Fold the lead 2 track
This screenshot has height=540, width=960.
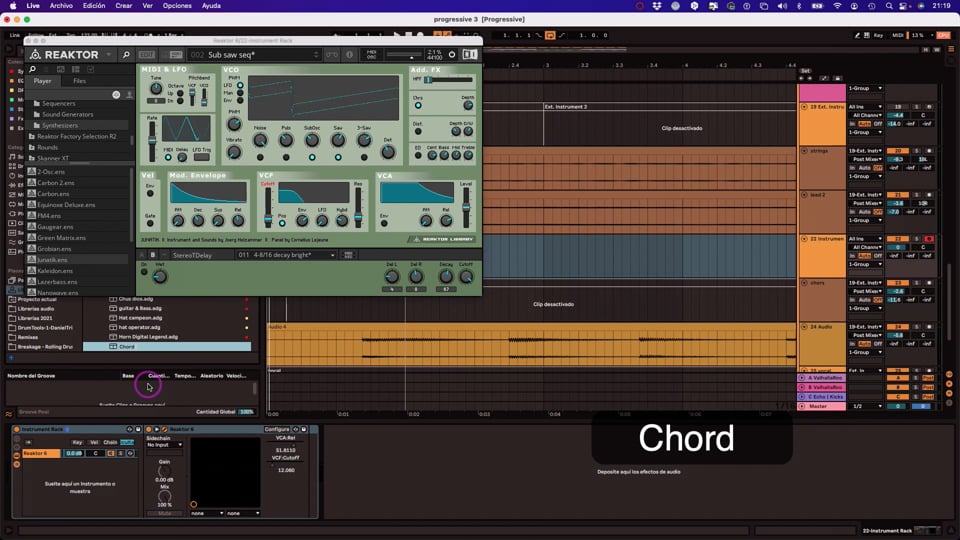(x=804, y=195)
